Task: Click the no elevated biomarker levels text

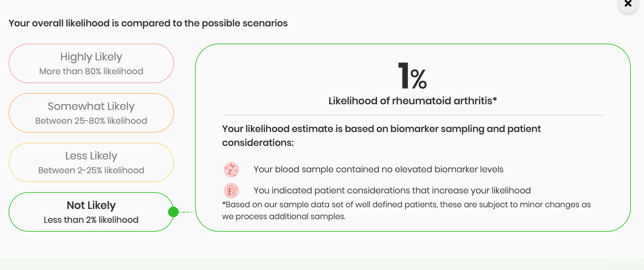Action: 379,169
